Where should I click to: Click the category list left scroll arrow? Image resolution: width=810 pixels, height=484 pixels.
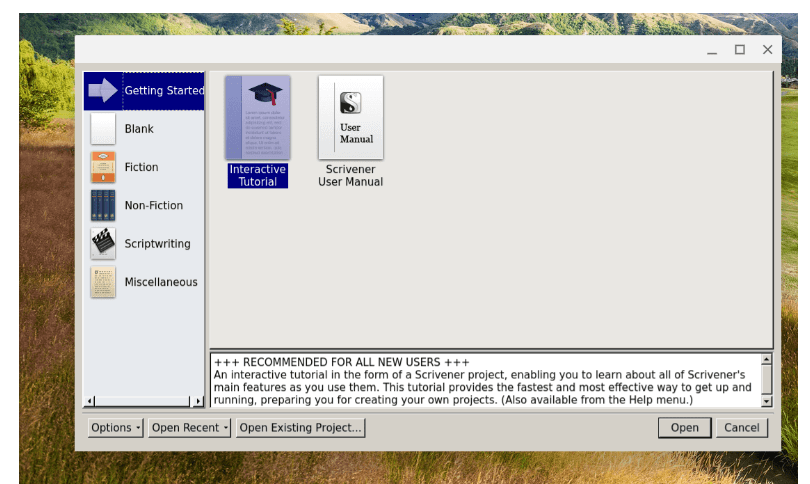pyautogui.click(x=90, y=401)
